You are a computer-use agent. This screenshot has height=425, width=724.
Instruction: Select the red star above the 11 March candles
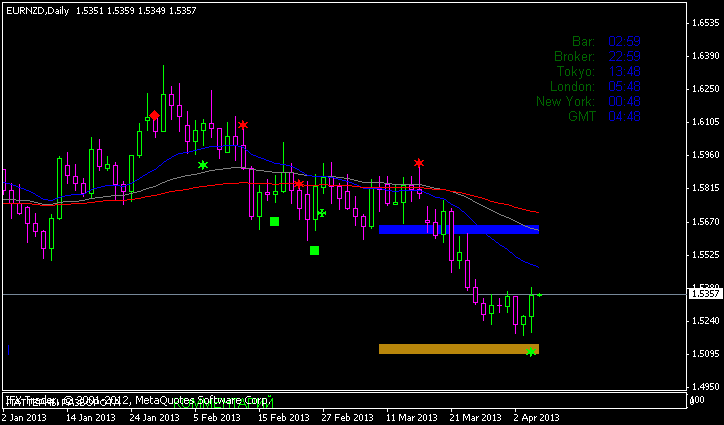click(x=419, y=162)
